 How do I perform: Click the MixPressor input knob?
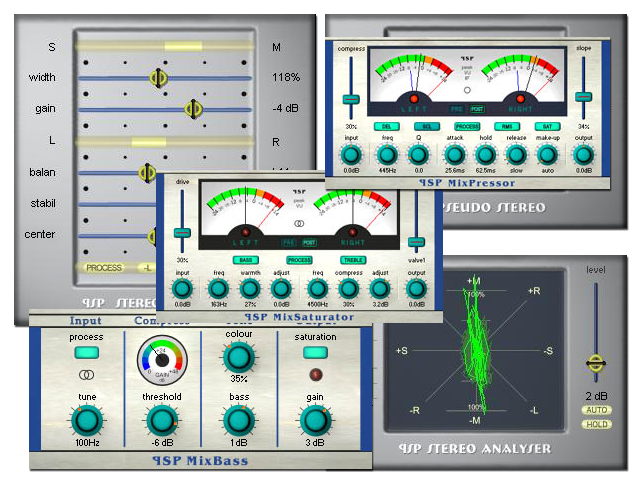(351, 155)
